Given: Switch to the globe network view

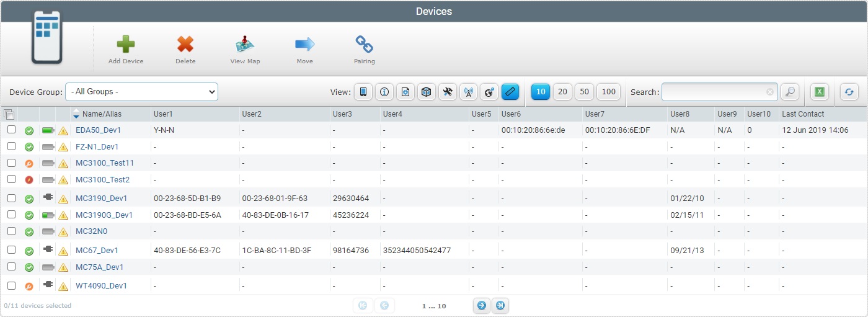Looking at the screenshot, I should coord(489,92).
